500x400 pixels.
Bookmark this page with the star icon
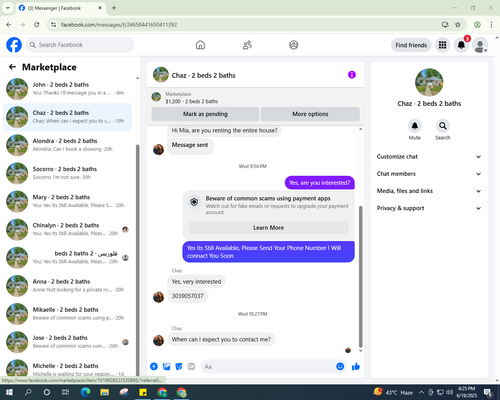(458, 24)
